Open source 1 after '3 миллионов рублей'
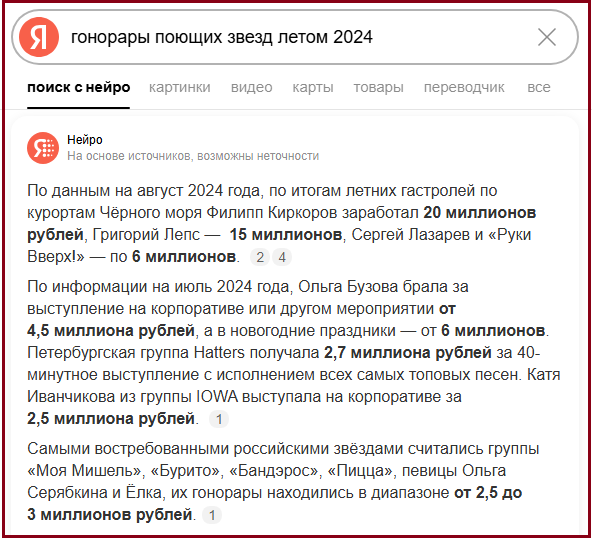592x538 pixels. coord(212,515)
